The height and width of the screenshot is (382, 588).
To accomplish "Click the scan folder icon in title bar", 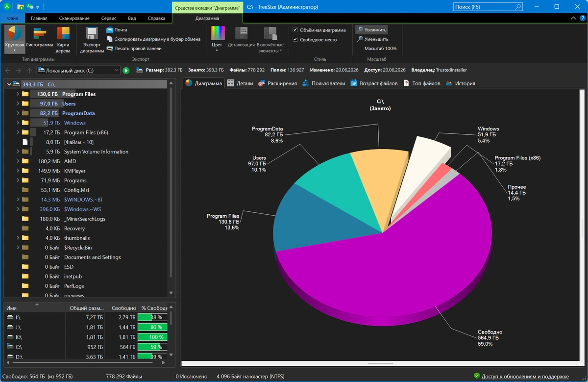I will tap(20, 7).
